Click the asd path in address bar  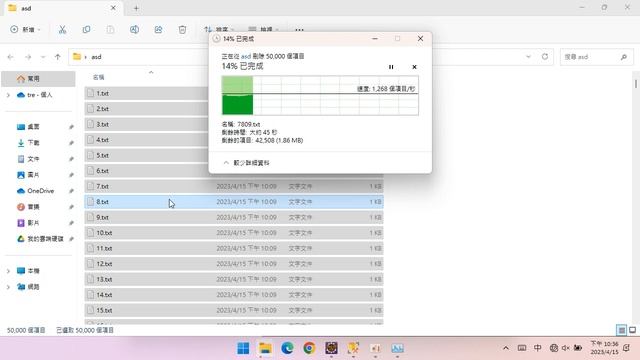(x=96, y=57)
